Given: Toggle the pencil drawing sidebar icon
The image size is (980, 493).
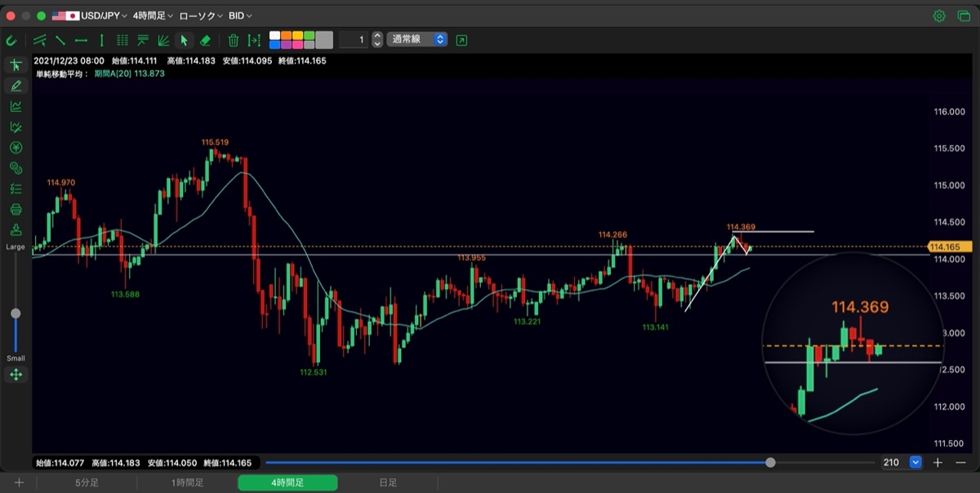Looking at the screenshot, I should click(x=16, y=86).
